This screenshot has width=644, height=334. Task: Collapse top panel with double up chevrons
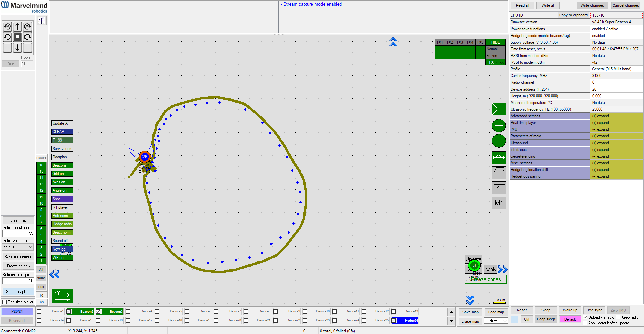point(393,41)
